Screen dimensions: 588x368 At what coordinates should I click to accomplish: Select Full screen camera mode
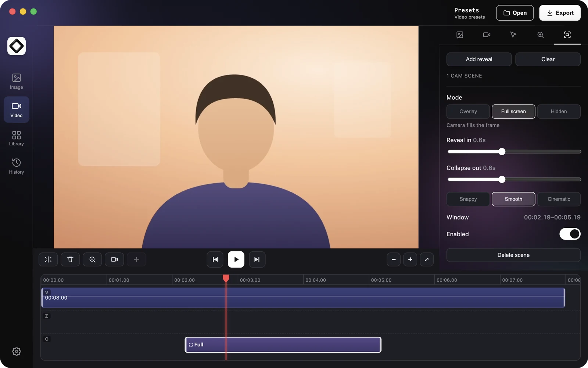point(513,112)
